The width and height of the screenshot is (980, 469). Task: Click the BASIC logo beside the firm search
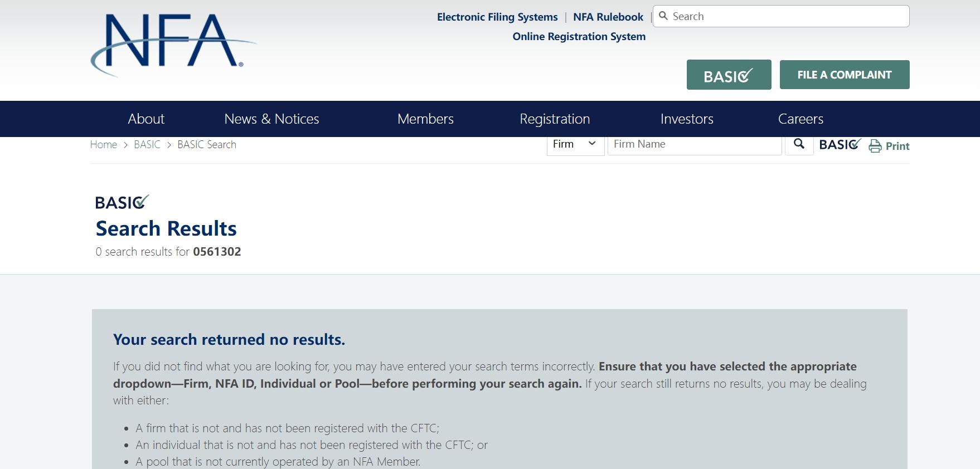(x=840, y=145)
